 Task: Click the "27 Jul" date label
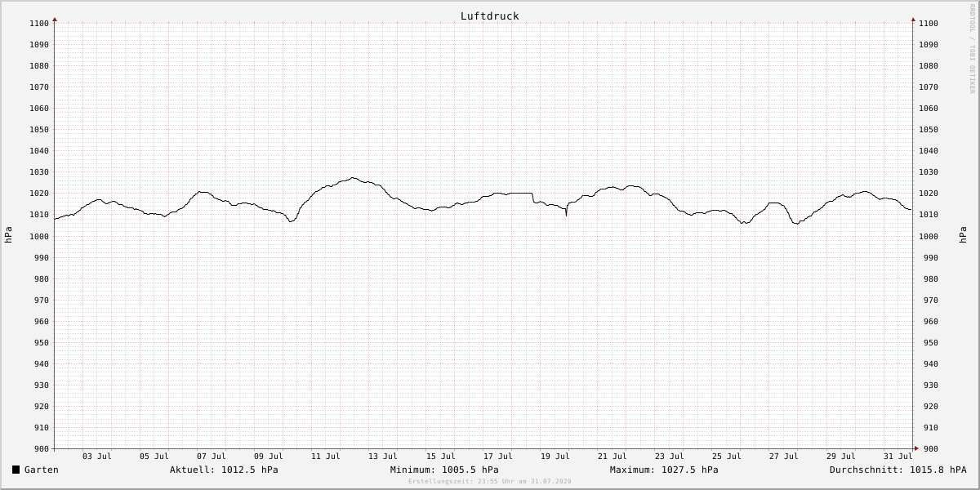click(x=784, y=457)
